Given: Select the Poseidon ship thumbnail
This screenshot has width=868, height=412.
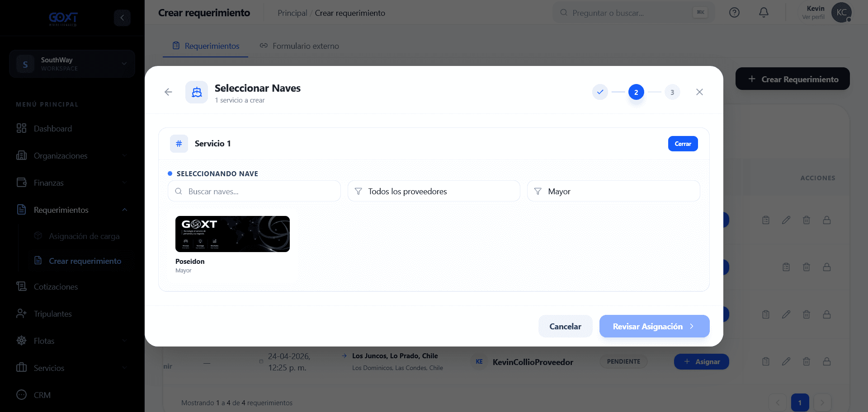Looking at the screenshot, I should coord(232,234).
